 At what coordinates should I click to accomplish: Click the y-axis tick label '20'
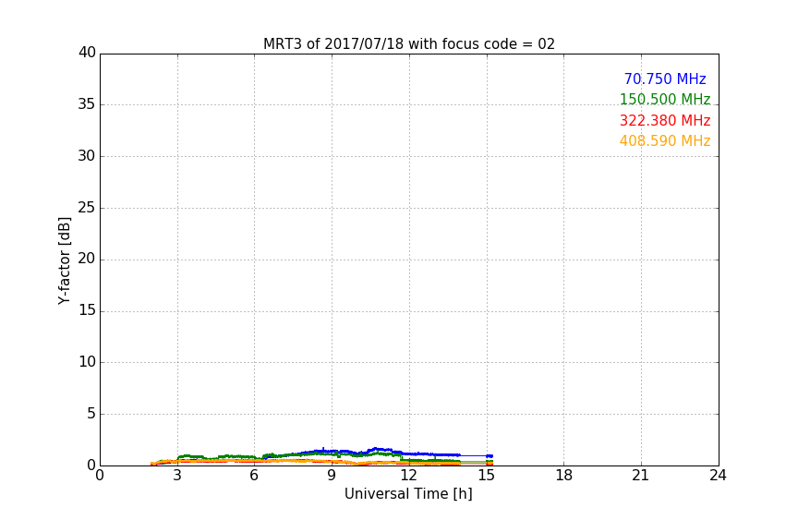[x=87, y=259]
